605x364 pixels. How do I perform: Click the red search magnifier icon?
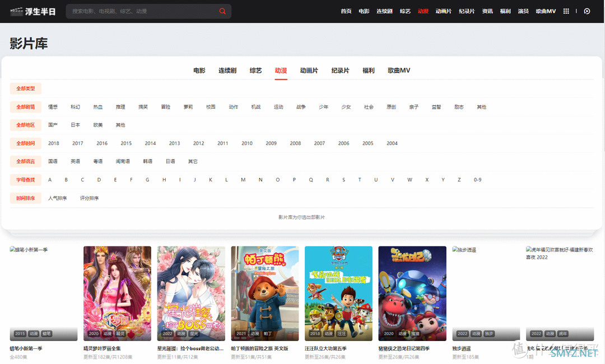222,11
